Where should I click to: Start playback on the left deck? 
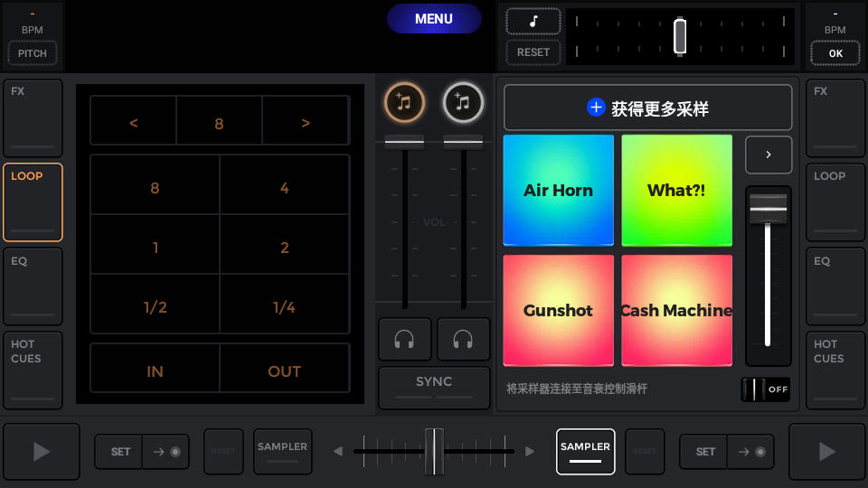42,451
